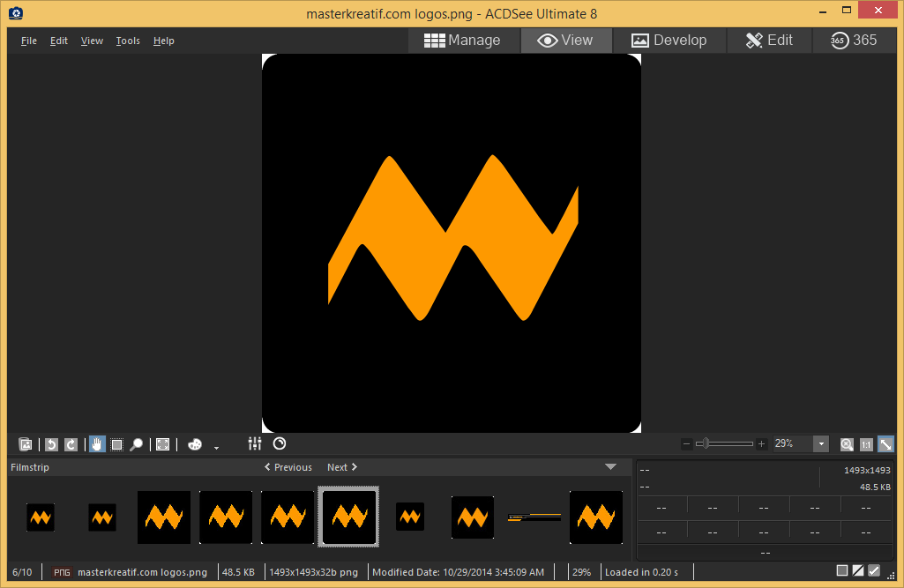The image size is (904, 588).
Task: Open the zoom percentage dropdown arrow
Action: point(821,444)
